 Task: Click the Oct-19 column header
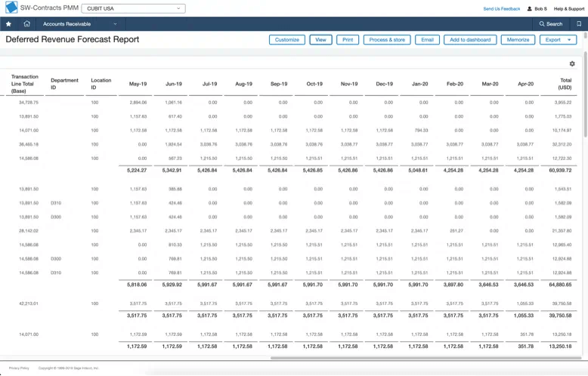point(314,84)
